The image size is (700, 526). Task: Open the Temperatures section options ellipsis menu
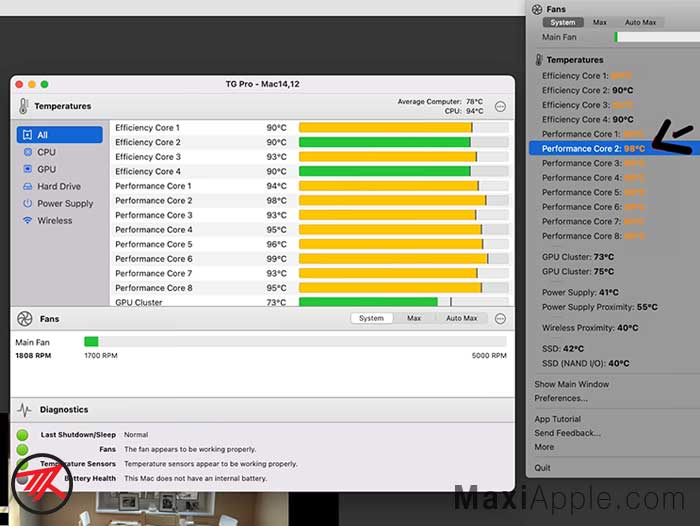click(500, 106)
